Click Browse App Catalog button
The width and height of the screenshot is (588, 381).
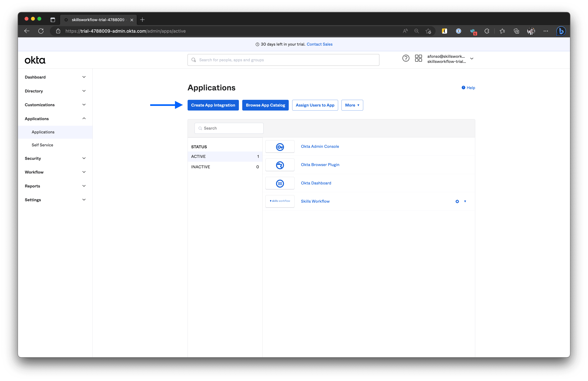(265, 105)
